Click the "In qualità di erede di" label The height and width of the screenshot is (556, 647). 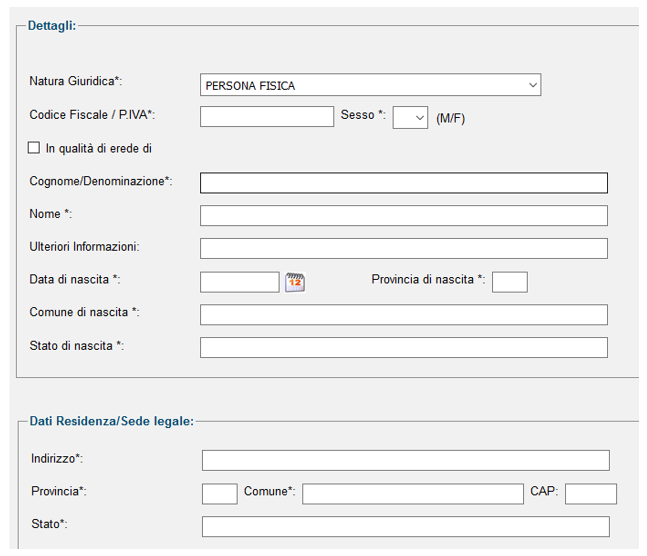[99, 148]
